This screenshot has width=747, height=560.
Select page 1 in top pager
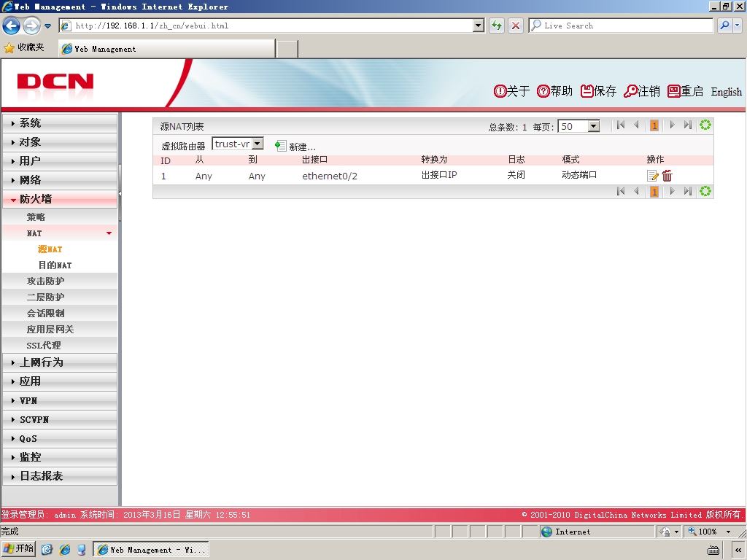(x=654, y=125)
